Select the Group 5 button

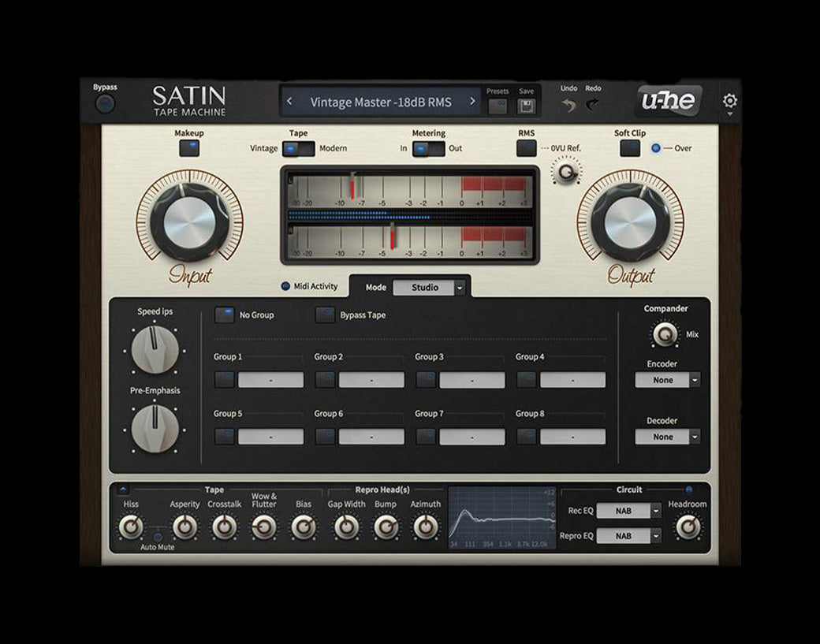225,437
